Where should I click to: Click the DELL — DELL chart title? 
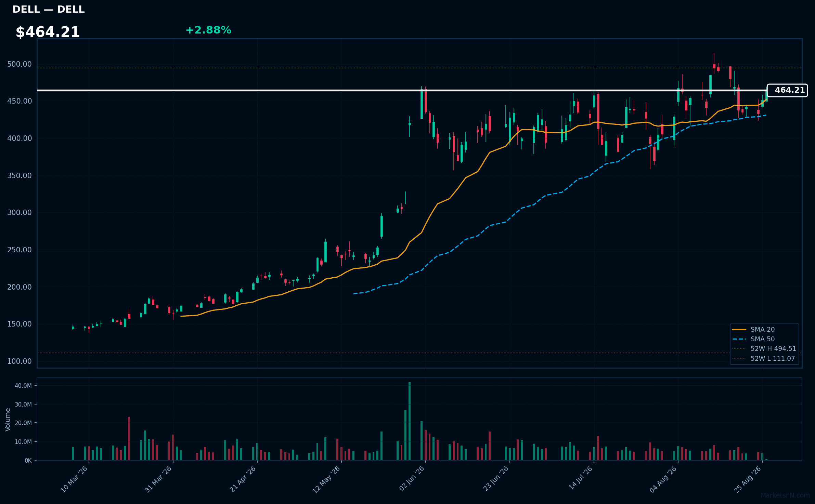pyautogui.click(x=49, y=10)
